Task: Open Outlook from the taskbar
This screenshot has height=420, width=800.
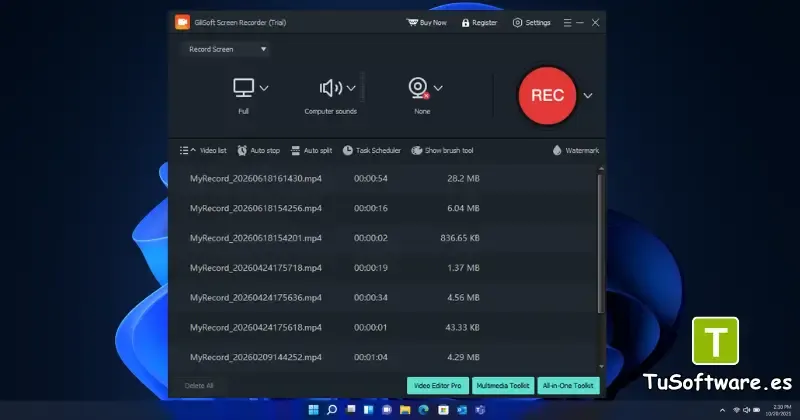Action: [x=462, y=410]
